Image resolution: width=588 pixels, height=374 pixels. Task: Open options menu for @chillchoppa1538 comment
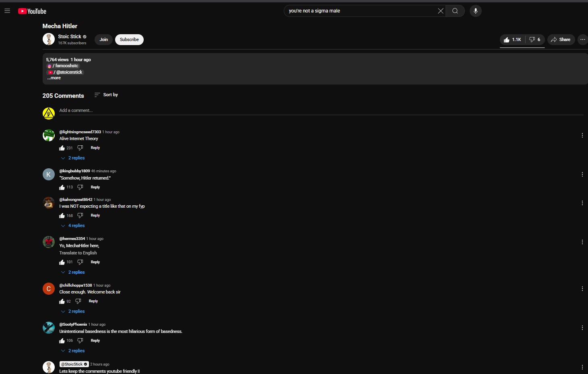(582, 289)
